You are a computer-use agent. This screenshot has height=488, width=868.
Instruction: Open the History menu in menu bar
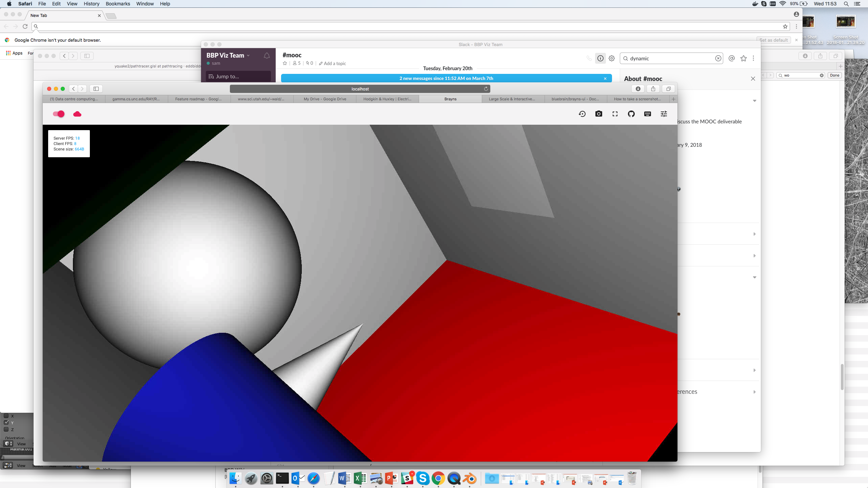92,4
